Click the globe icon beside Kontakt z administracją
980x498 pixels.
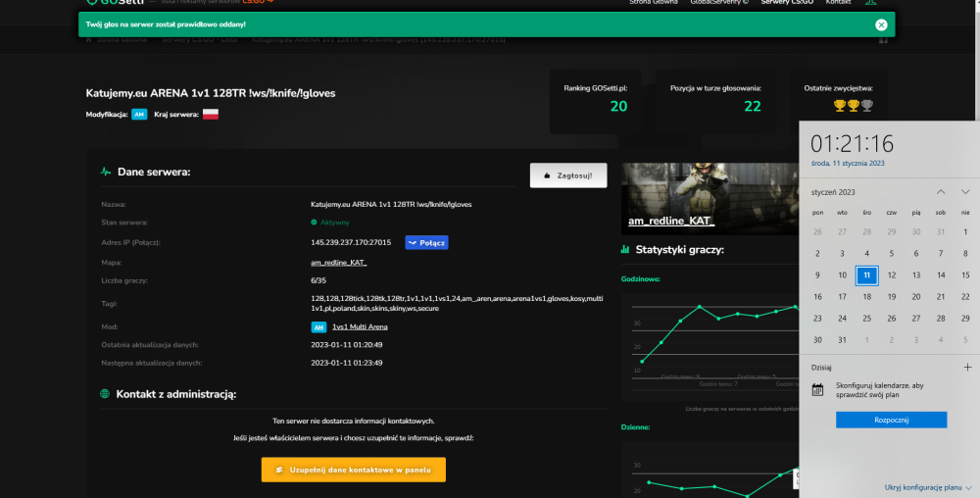(x=105, y=394)
